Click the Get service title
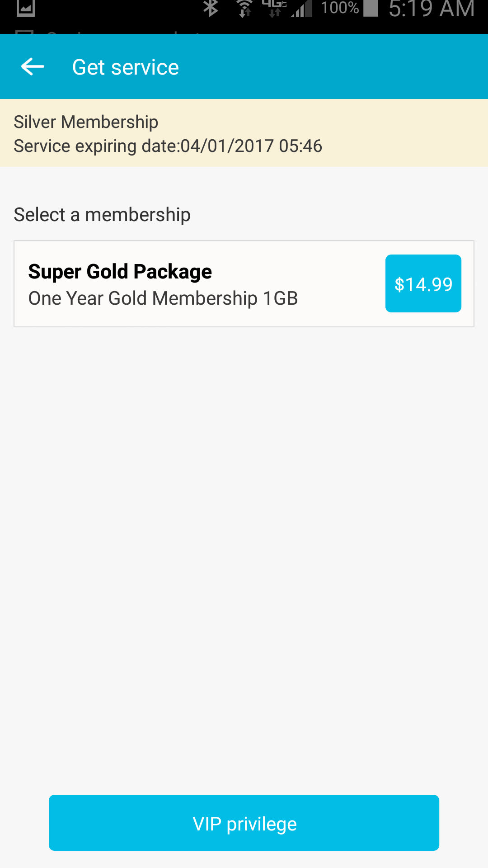This screenshot has width=488, height=868. tap(126, 67)
